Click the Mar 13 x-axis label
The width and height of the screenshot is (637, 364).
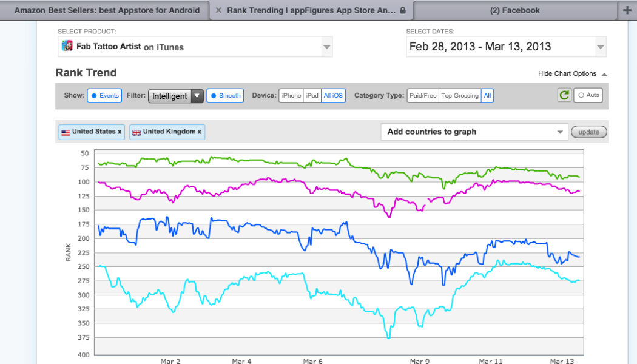click(x=562, y=361)
